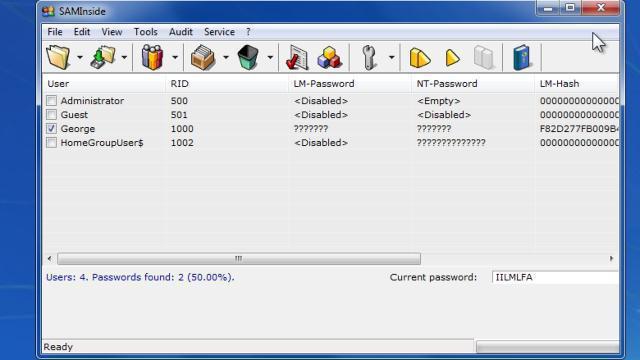Image resolution: width=640 pixels, height=360 pixels.
Task: Open the yellow folder import icon
Action: (58, 57)
